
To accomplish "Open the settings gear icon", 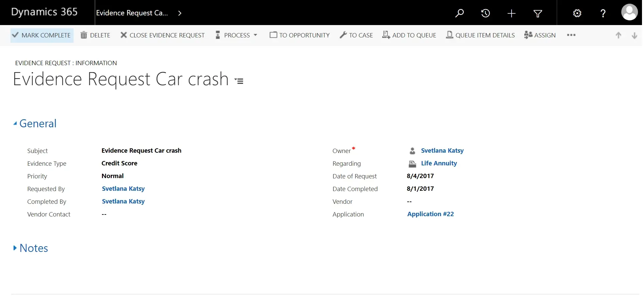I will tap(577, 13).
